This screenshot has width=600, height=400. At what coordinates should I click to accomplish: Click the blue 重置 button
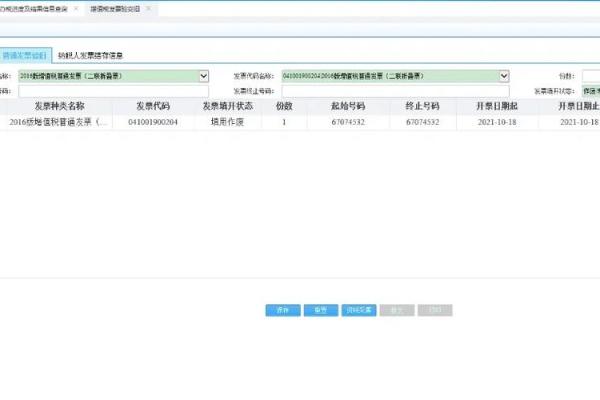[x=321, y=310]
